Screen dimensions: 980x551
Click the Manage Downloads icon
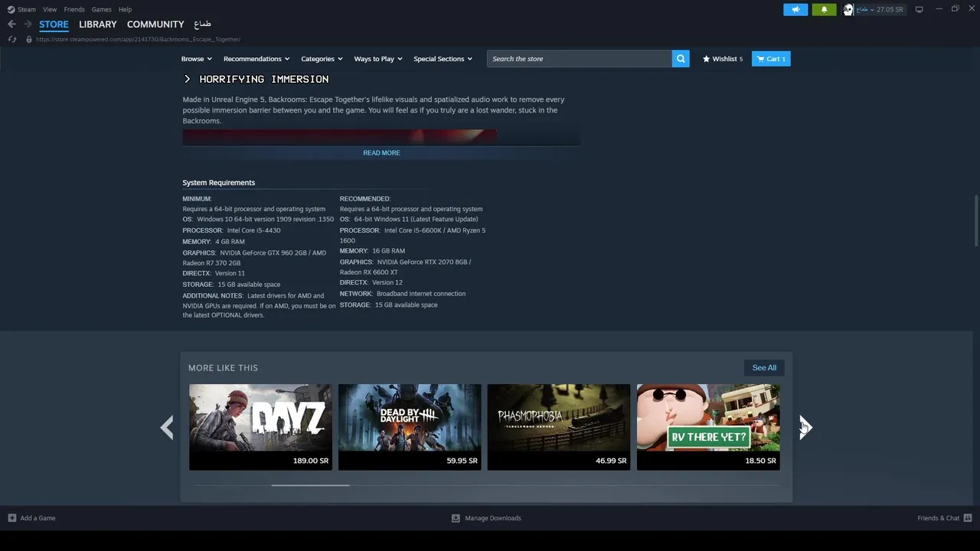[456, 518]
